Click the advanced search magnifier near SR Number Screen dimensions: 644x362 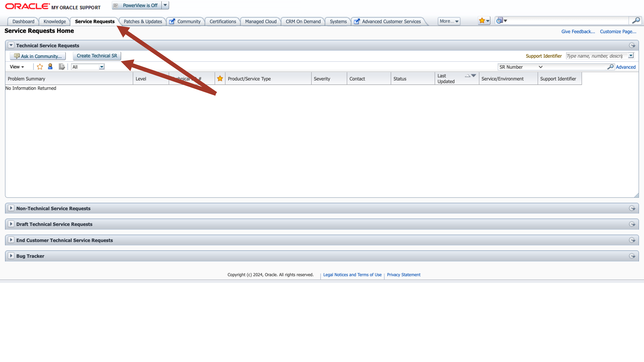[x=610, y=67]
